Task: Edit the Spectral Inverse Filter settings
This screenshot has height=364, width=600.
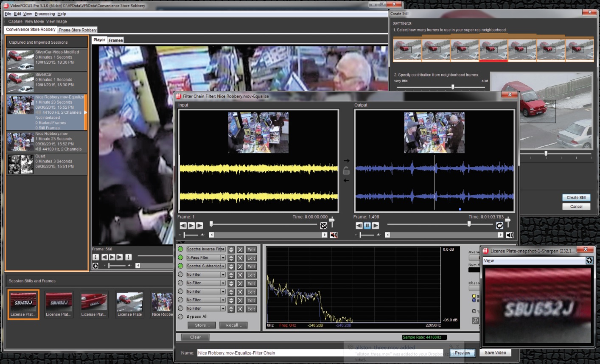Action: [x=251, y=250]
